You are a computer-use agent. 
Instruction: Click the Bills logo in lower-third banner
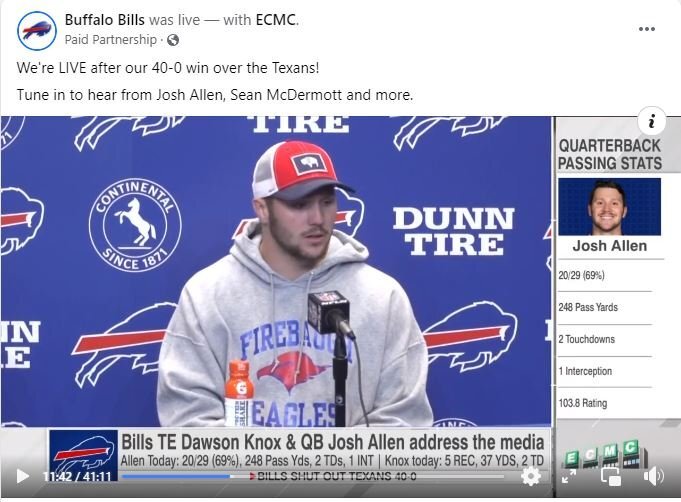[x=83, y=452]
